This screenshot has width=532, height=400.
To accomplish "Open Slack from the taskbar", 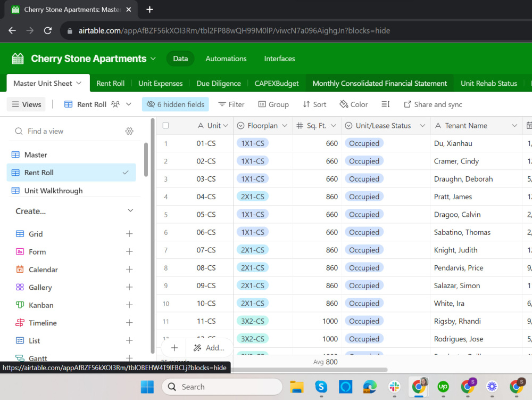I will [x=394, y=387].
